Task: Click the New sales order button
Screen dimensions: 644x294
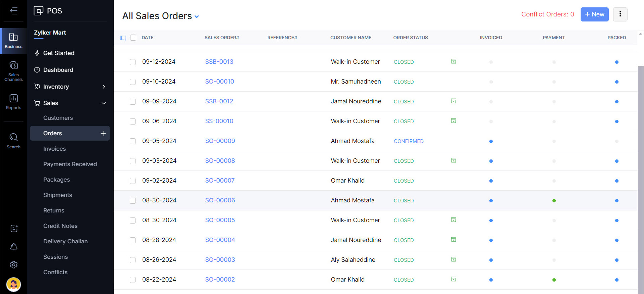Action: click(594, 14)
